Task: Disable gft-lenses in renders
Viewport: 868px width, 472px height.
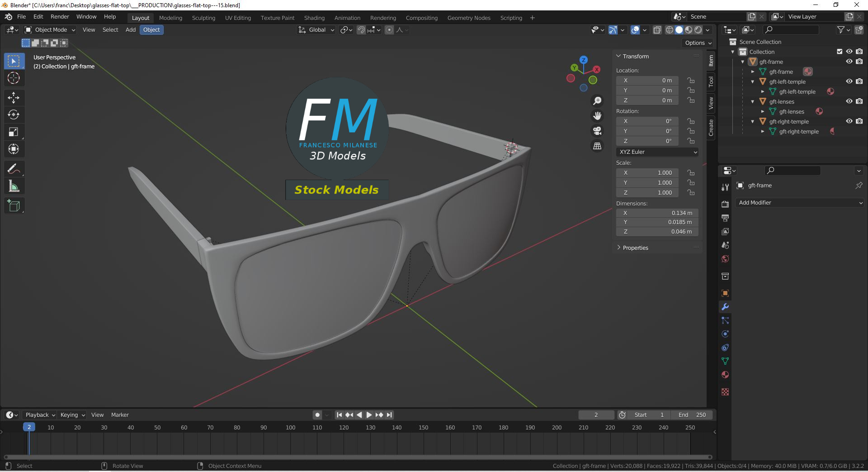Action: point(859,101)
